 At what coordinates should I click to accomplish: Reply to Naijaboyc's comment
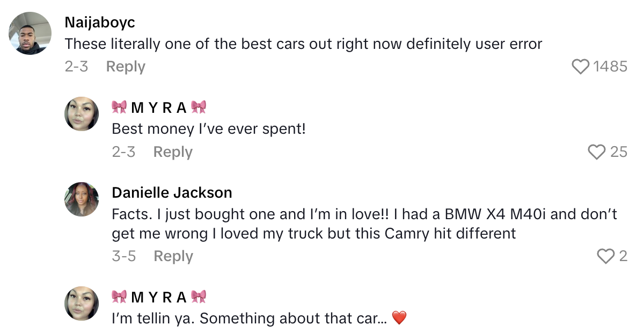click(125, 66)
